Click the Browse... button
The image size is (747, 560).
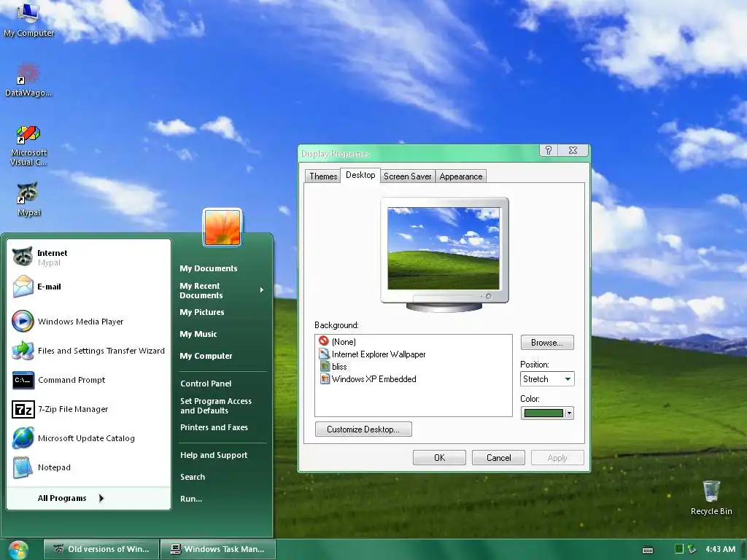(x=547, y=343)
